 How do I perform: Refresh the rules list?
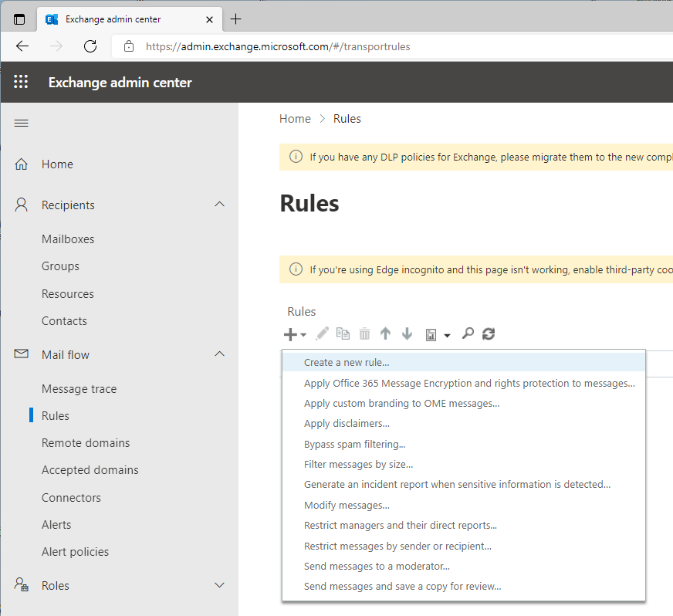(488, 333)
